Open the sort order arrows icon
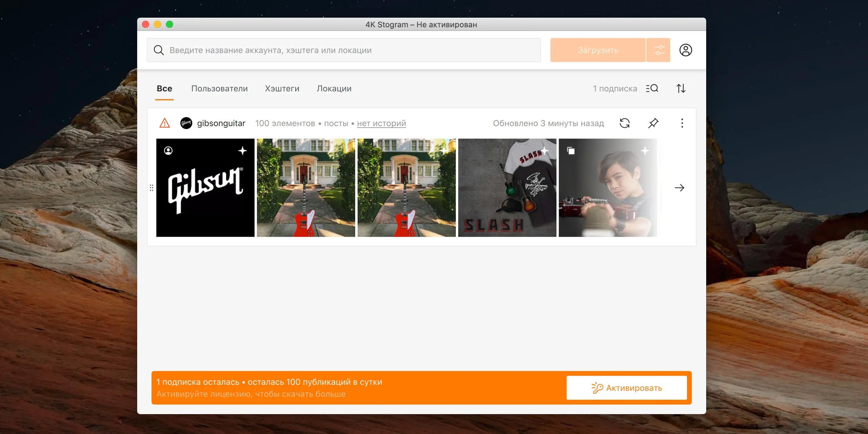 tap(681, 89)
